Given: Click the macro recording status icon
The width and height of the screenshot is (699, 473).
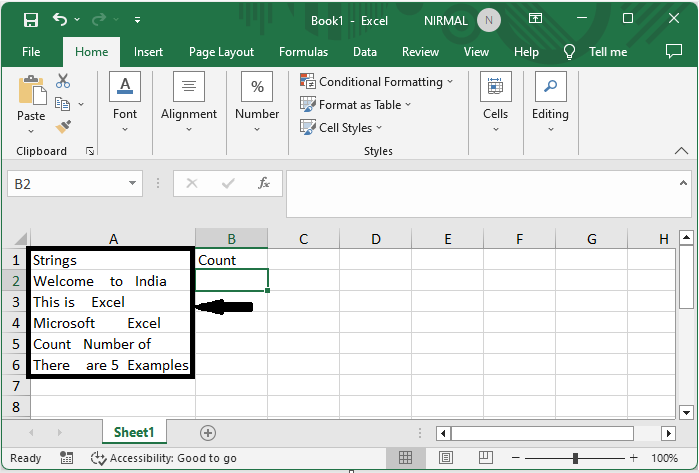Looking at the screenshot, I should click(x=66, y=457).
